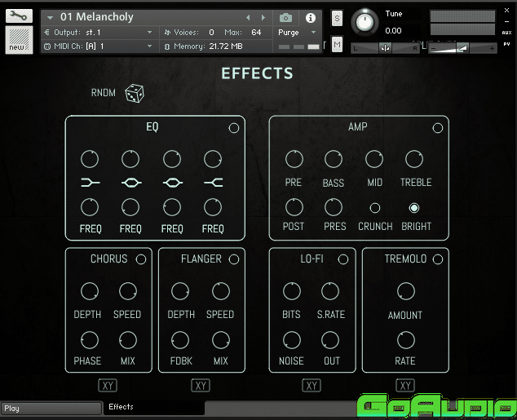Toggle the Flanger effect on

[234, 259]
